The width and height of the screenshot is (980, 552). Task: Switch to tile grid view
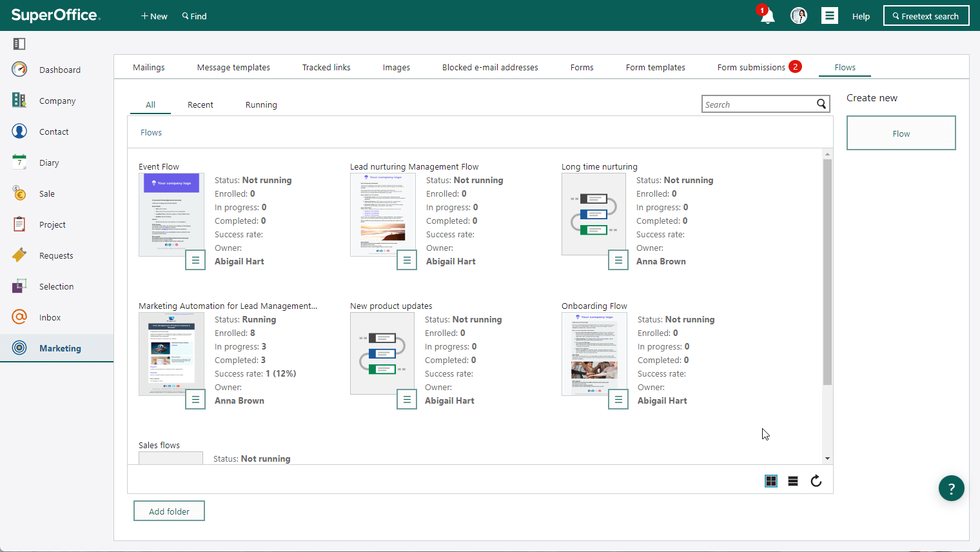tap(771, 481)
